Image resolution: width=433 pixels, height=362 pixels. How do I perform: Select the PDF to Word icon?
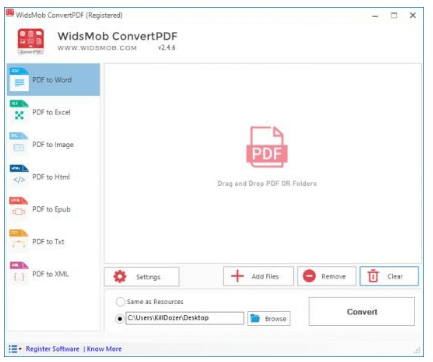19,79
